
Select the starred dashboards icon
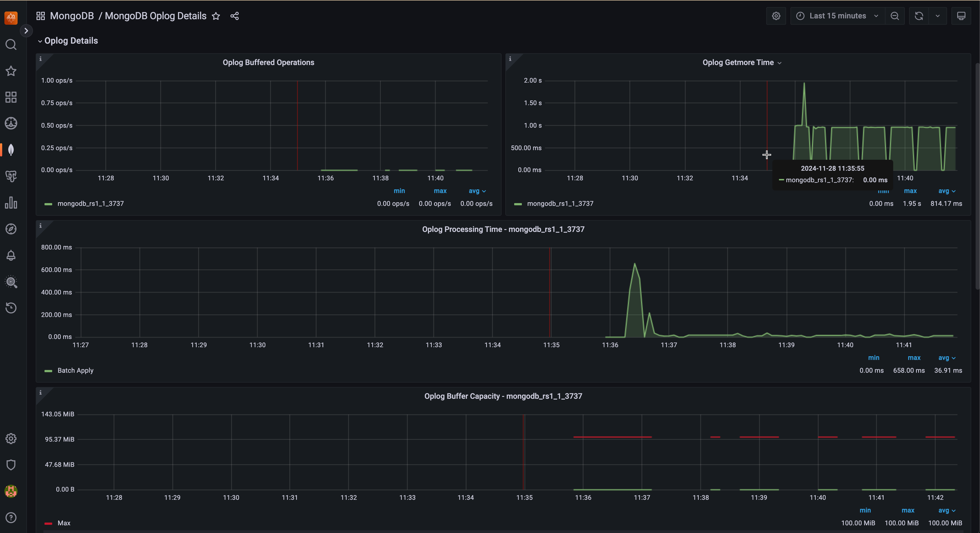pyautogui.click(x=11, y=71)
